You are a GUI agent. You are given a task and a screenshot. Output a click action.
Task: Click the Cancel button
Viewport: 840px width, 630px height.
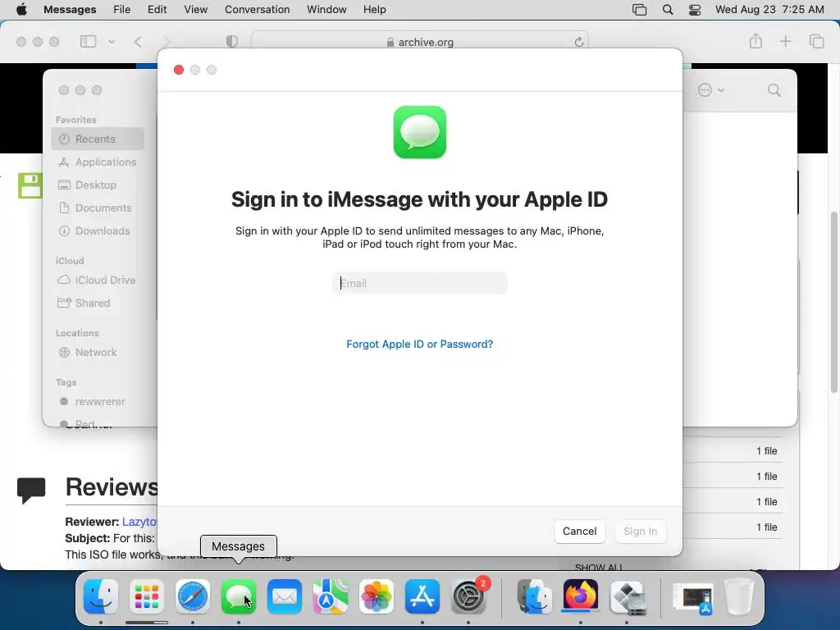[x=580, y=531]
